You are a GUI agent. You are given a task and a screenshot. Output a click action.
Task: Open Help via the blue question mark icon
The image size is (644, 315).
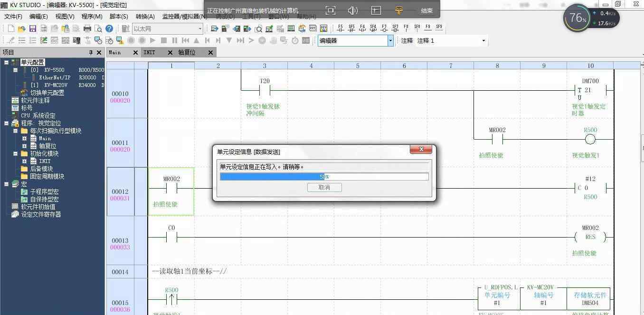109,29
